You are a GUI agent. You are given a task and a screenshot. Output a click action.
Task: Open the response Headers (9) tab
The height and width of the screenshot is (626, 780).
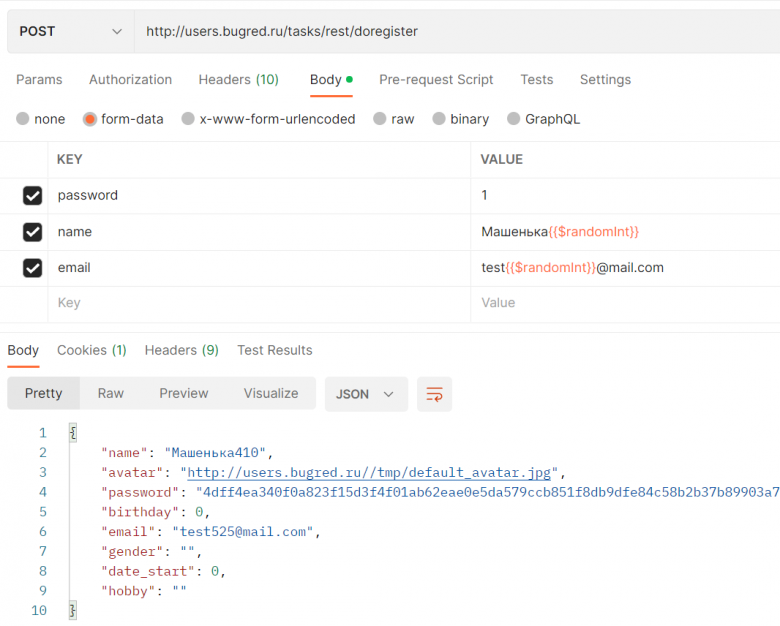coord(182,350)
